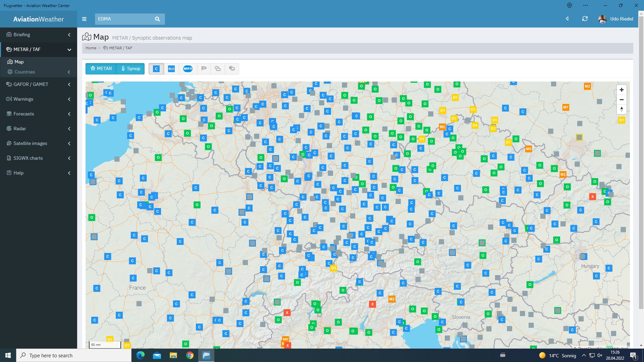Viewport: 644px width, 362px height.
Task: Zoom in the map with plus button
Action: 621,90
